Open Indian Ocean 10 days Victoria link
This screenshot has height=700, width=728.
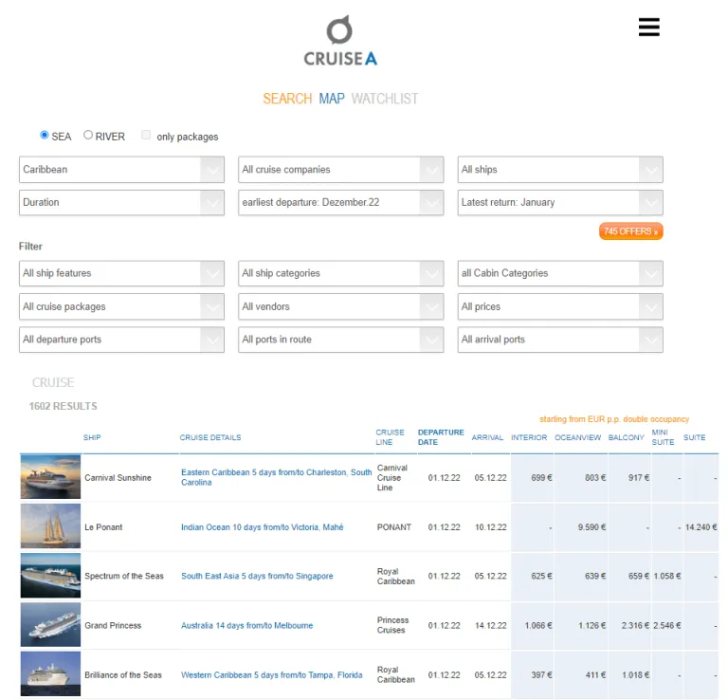click(263, 527)
